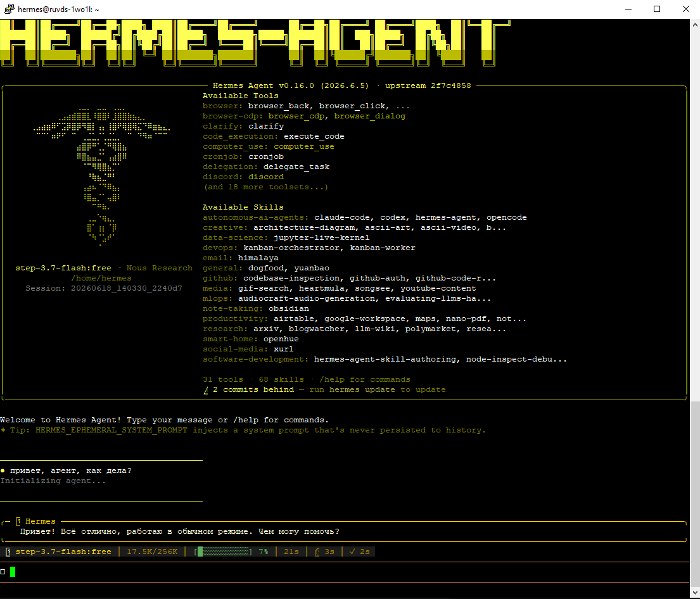Click the 'audiocraft-audio-generation' skill
The image size is (700, 599).
tap(306, 299)
